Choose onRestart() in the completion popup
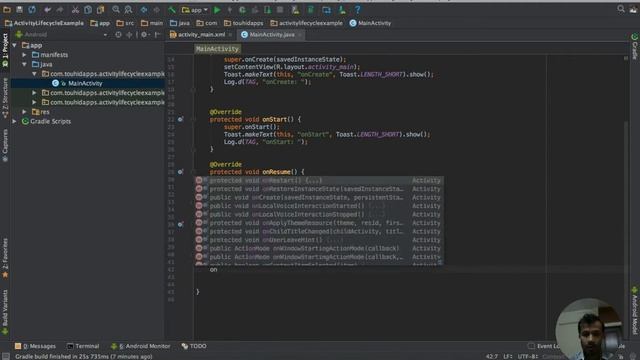This screenshot has width=640, height=360. click(319, 180)
